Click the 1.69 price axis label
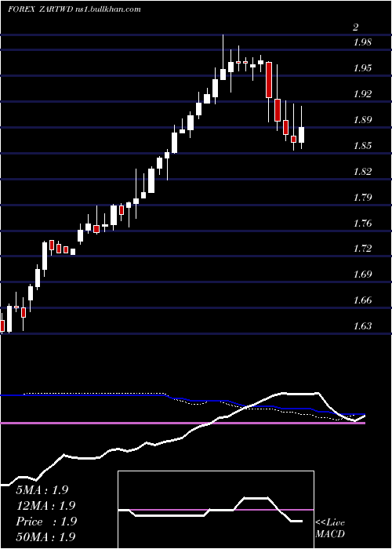 [362, 274]
